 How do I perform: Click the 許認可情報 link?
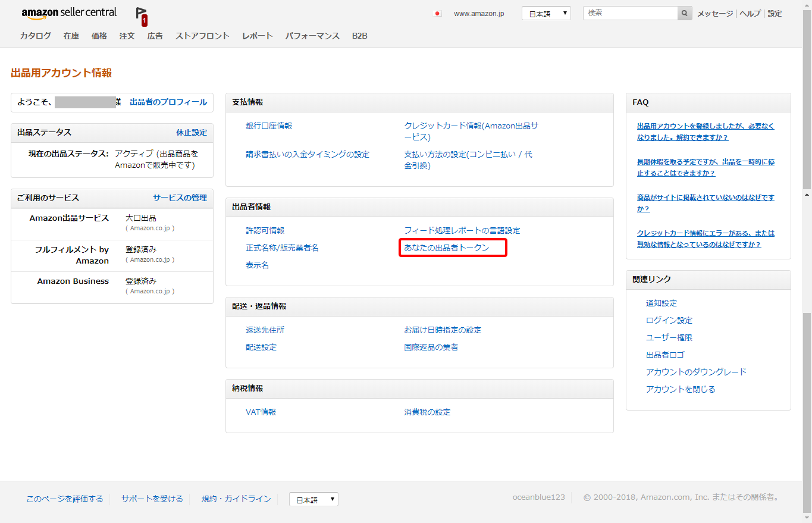click(265, 230)
